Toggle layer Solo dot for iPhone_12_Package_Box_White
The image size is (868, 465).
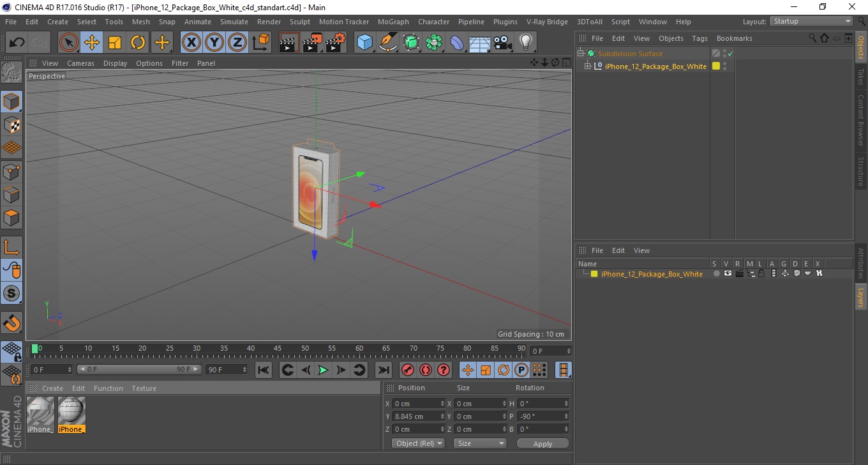tap(716, 273)
